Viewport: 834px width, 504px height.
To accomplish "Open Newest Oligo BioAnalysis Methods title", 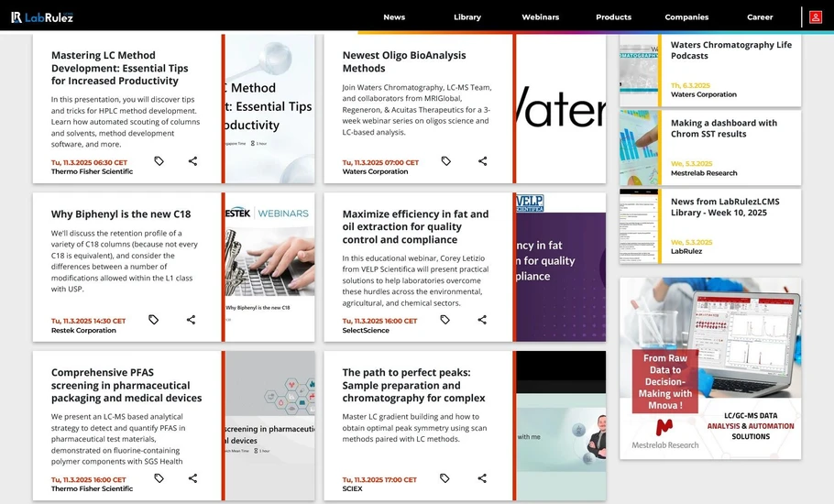I will point(404,61).
